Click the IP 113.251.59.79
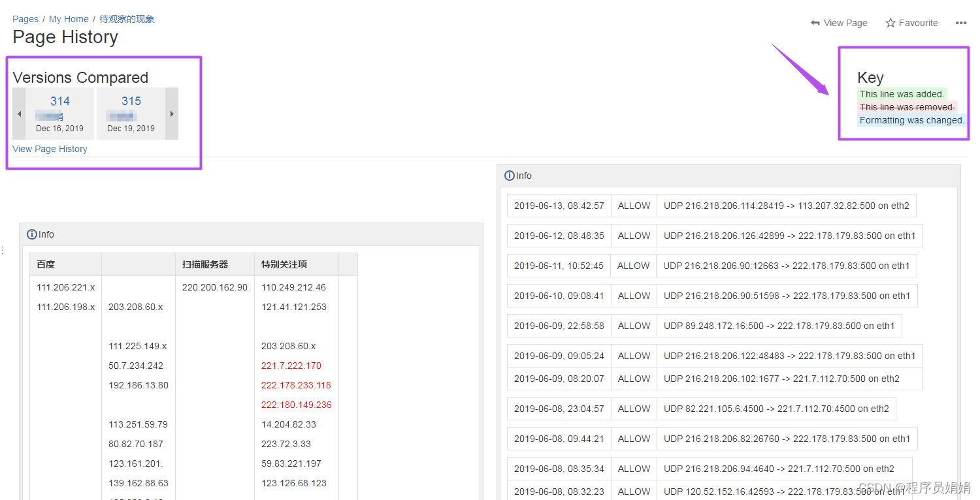 coord(138,424)
